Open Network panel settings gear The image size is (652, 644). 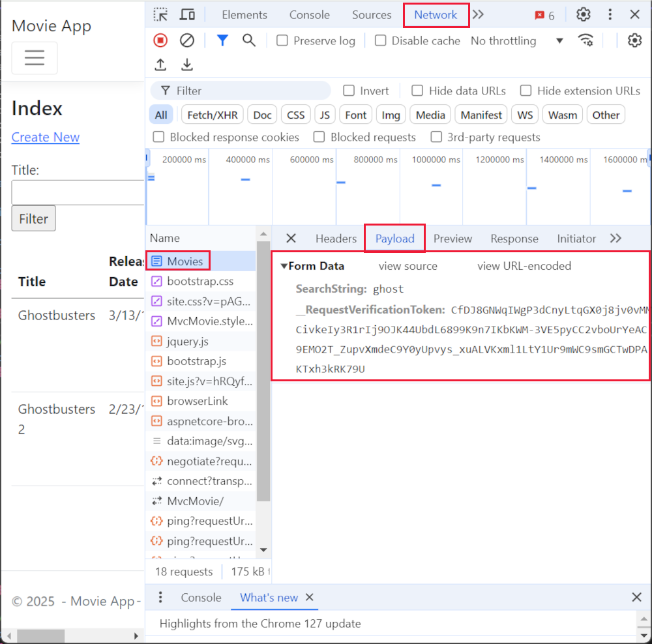pos(634,40)
